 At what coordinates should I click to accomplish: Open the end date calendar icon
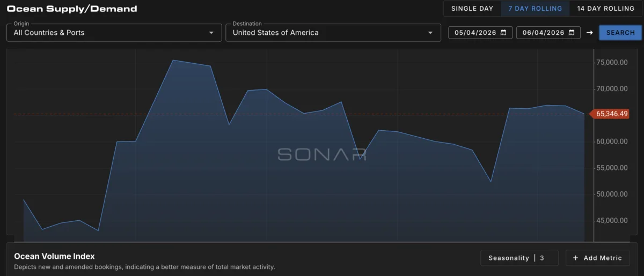pos(572,33)
